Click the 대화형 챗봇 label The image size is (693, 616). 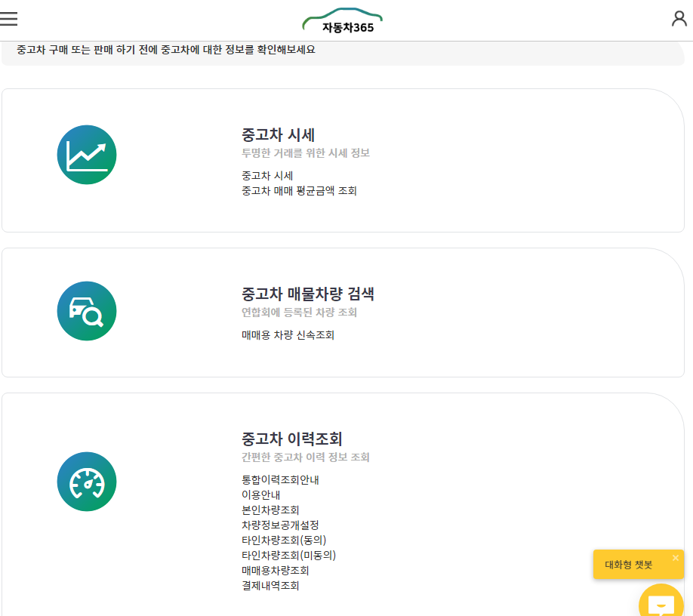(629, 565)
